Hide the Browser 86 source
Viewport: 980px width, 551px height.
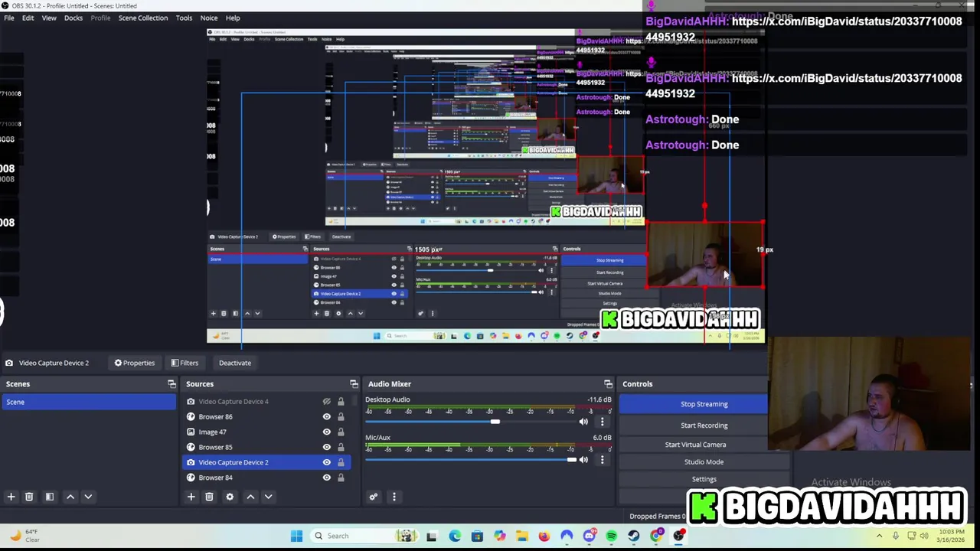327,416
